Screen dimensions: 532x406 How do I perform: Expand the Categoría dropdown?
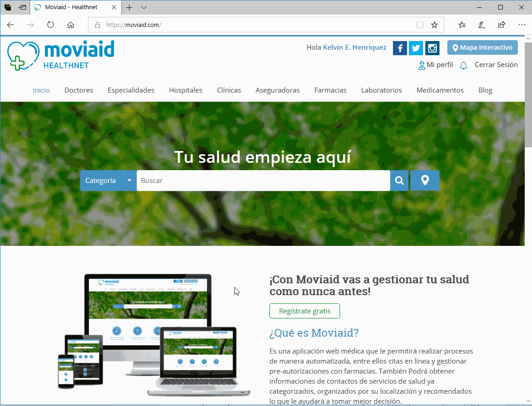point(108,181)
